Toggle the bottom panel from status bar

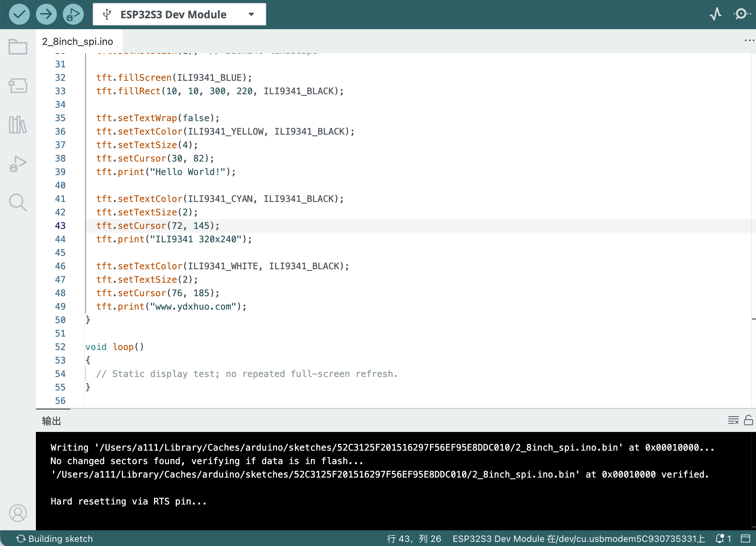pyautogui.click(x=746, y=539)
